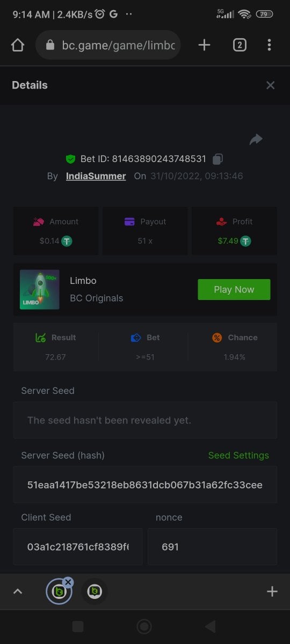Screen dimensions: 290x644
Task: Expand the bottom tab bar chevron
Action: tap(18, 591)
